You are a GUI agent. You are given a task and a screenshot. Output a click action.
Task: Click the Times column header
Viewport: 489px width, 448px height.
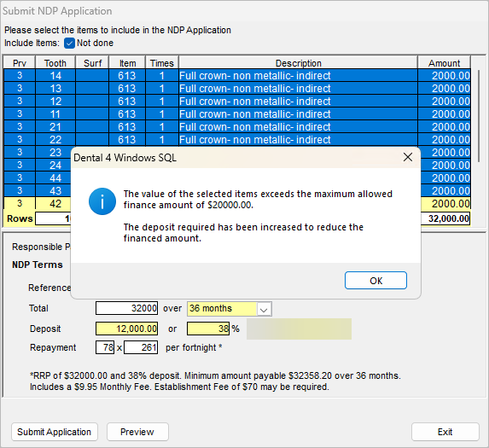pyautogui.click(x=161, y=63)
